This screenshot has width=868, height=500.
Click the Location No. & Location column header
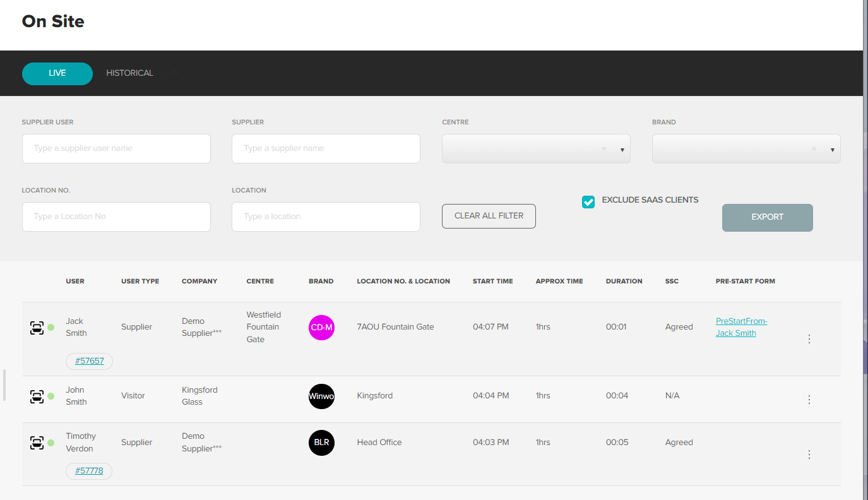[x=403, y=282]
